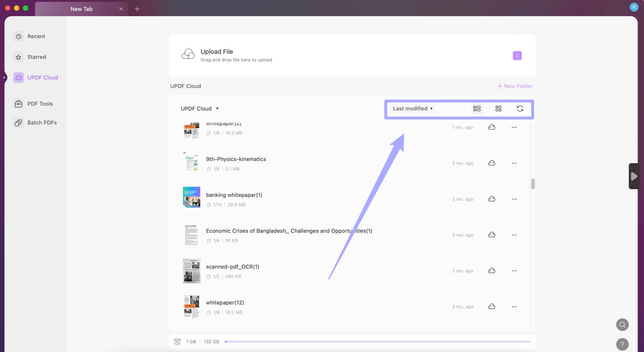644x352 pixels.
Task: Click the Batch PDFs icon
Action: pyautogui.click(x=18, y=123)
